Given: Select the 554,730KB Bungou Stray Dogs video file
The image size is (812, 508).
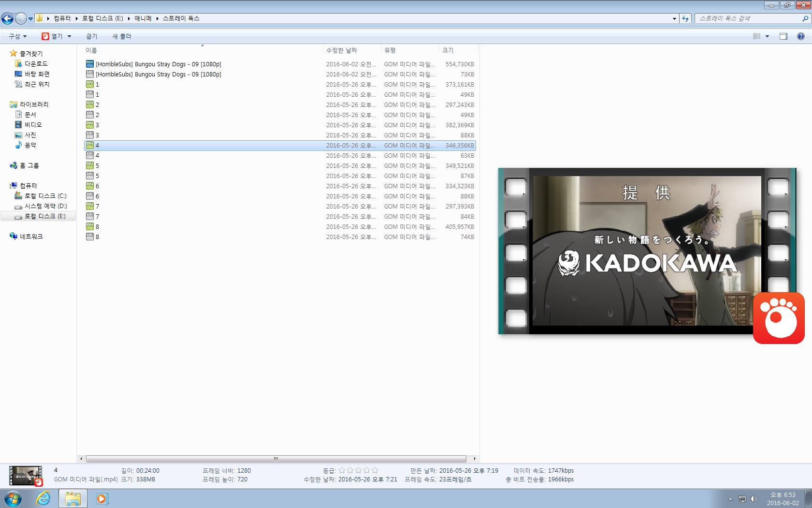Looking at the screenshot, I should point(280,64).
